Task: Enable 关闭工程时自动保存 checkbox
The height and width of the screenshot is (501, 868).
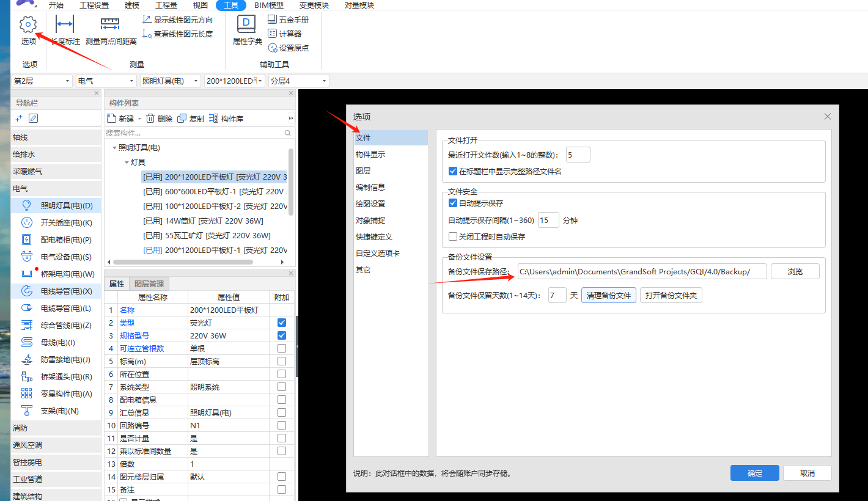Action: [x=453, y=236]
